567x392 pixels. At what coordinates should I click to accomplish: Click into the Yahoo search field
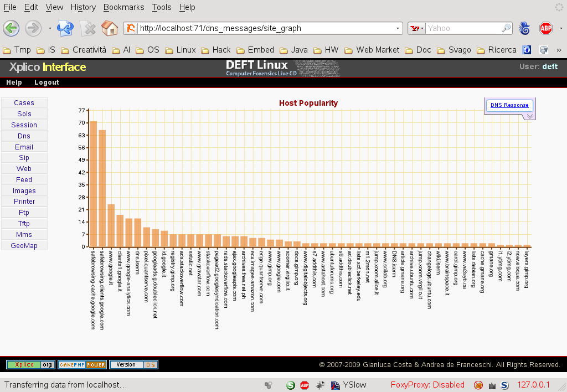(463, 28)
